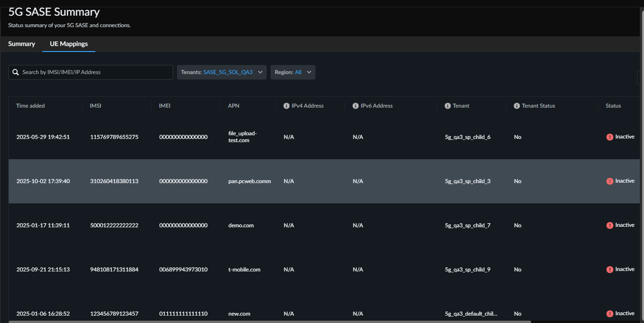Click the Inactive alert icon in pan.pcweb.comm row

610,181
